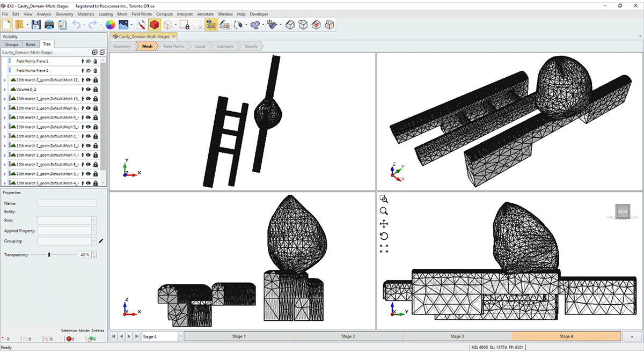Expand the Volume 0_2 tree node
This screenshot has width=644, height=353.
pos(5,90)
